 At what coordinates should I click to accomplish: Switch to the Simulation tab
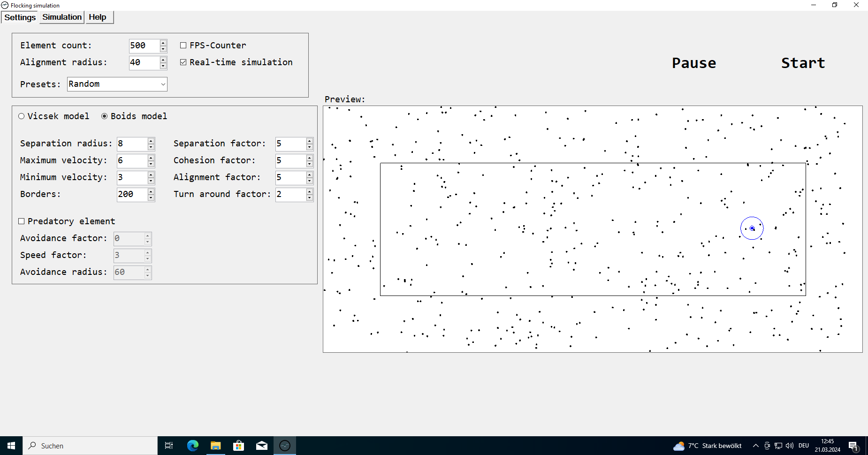(x=62, y=17)
